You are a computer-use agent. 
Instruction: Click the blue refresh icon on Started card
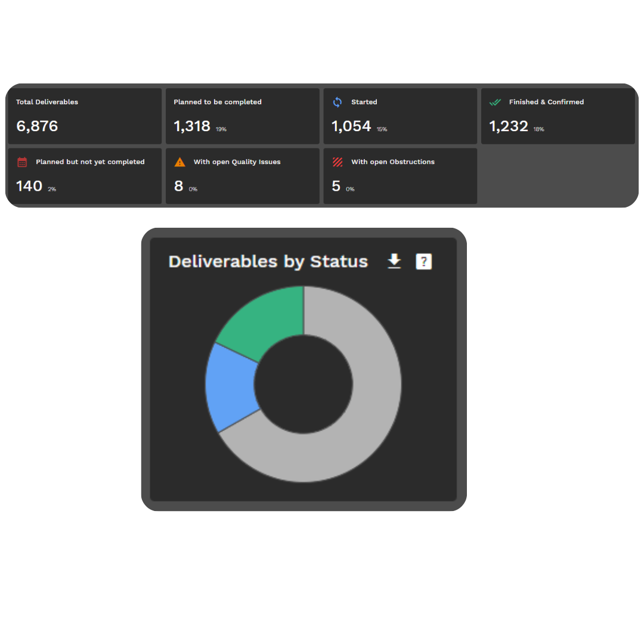tap(337, 102)
